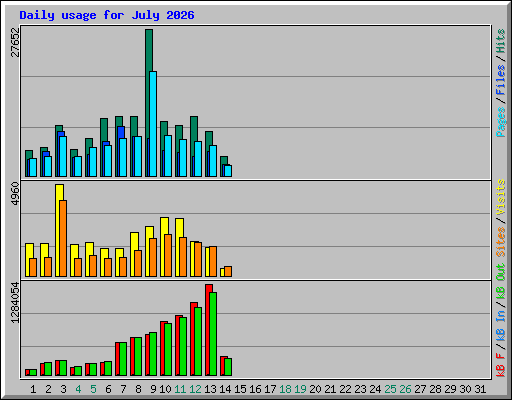Select the blue "Files" legend label

click(x=501, y=80)
